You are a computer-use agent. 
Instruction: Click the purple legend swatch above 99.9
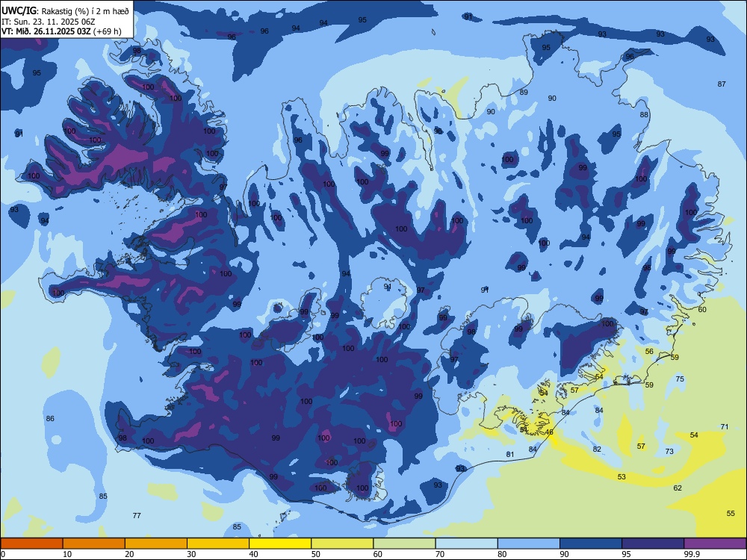(715, 544)
